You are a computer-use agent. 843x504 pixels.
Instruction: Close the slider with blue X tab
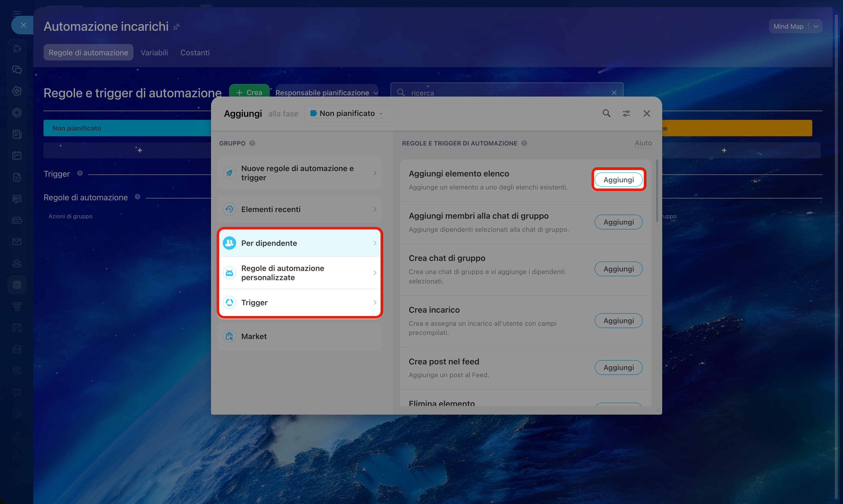click(23, 25)
